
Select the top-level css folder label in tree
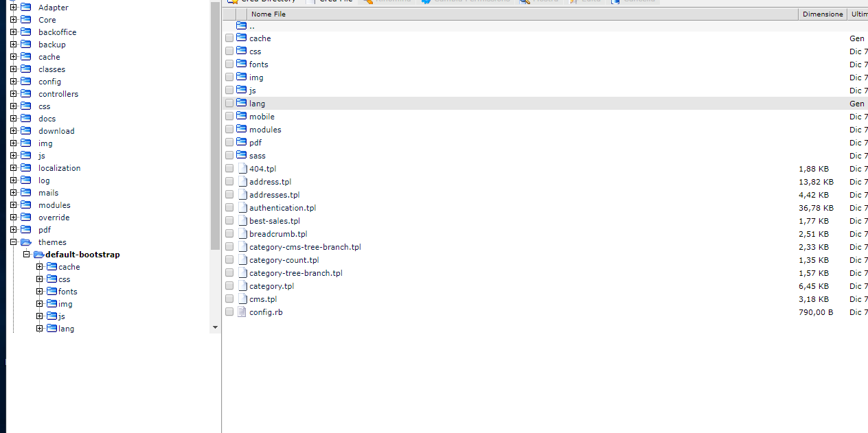coord(44,106)
